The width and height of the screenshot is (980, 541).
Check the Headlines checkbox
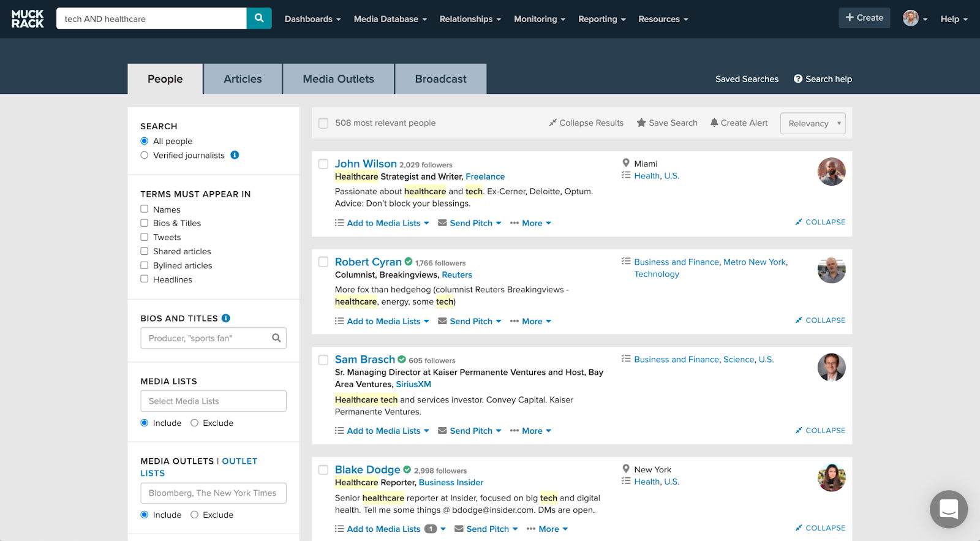145,279
